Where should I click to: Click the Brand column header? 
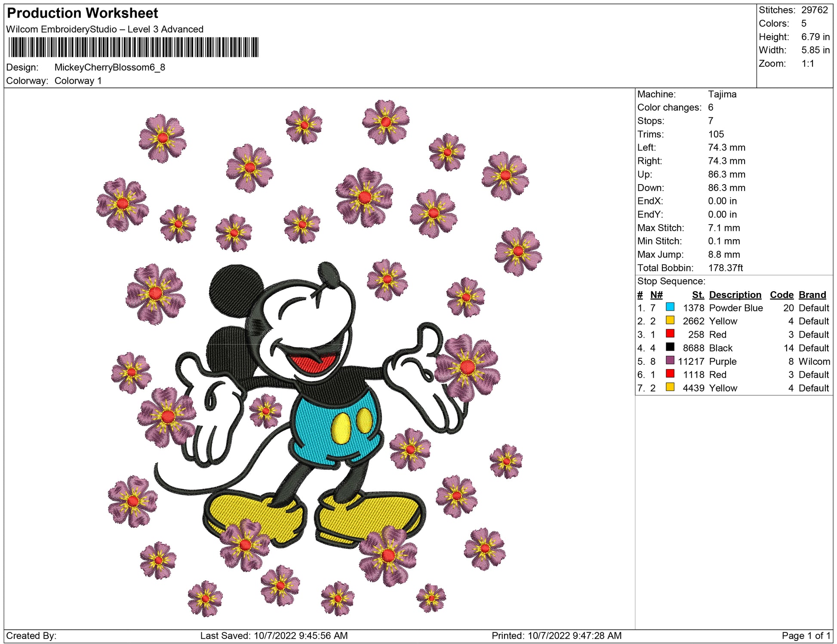812,295
